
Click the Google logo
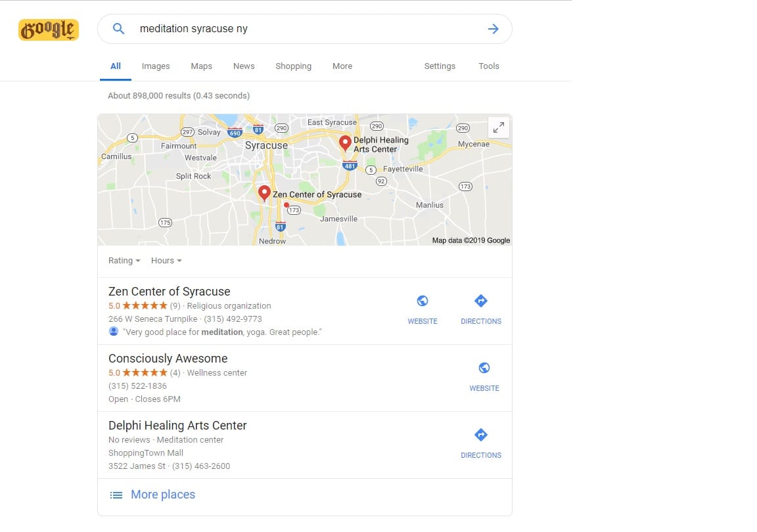pos(48,30)
